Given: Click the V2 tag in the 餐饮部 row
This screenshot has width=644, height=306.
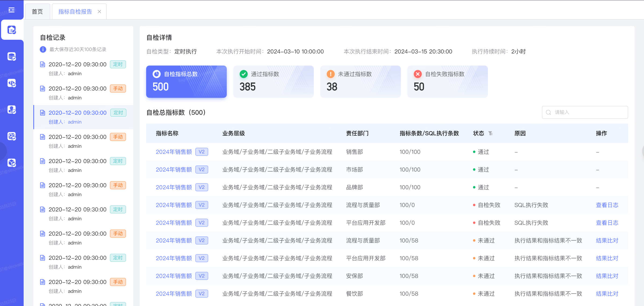Looking at the screenshot, I should coord(202,294).
